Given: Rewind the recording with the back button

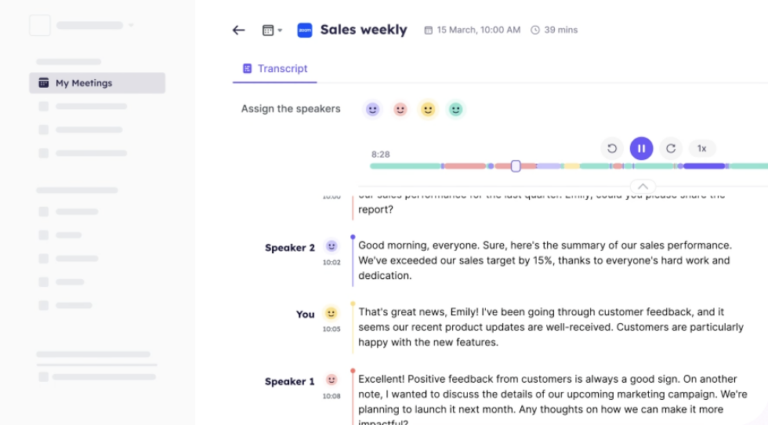Looking at the screenshot, I should click(612, 148).
